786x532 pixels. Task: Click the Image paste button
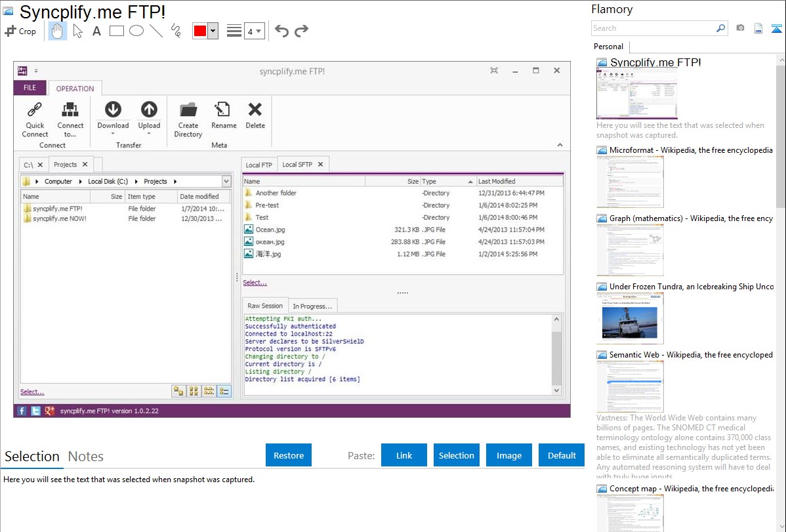pyautogui.click(x=508, y=455)
